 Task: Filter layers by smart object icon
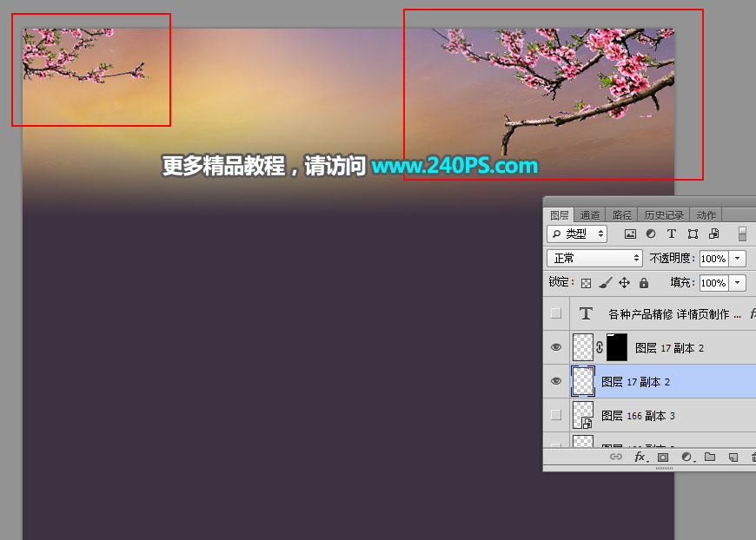tap(714, 234)
